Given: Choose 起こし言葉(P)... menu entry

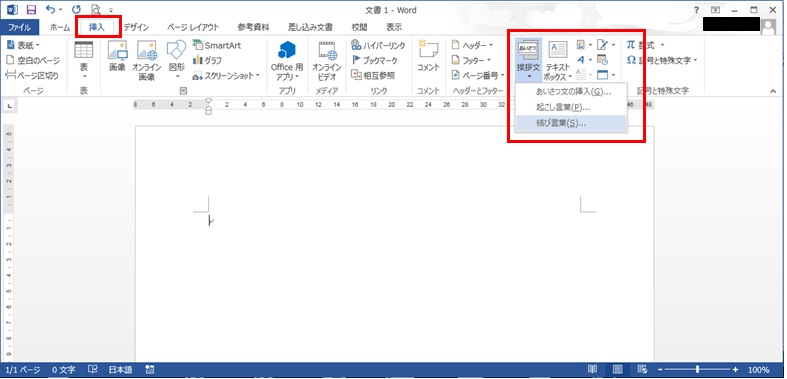Looking at the screenshot, I should (571, 107).
